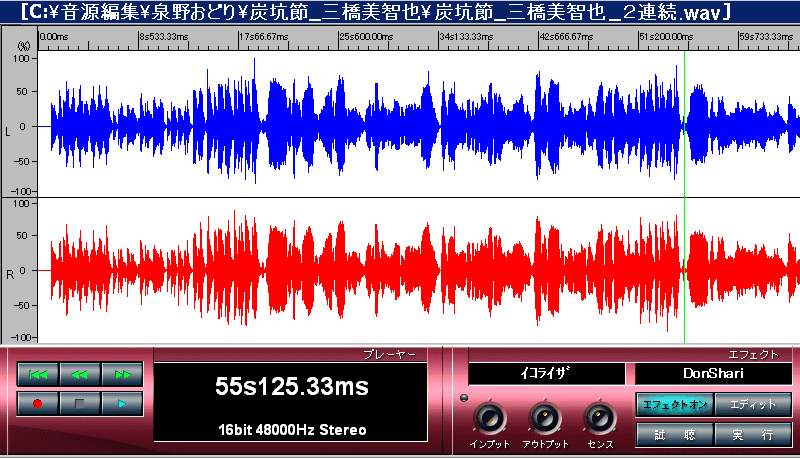Start recording with the red record button

coord(38,404)
